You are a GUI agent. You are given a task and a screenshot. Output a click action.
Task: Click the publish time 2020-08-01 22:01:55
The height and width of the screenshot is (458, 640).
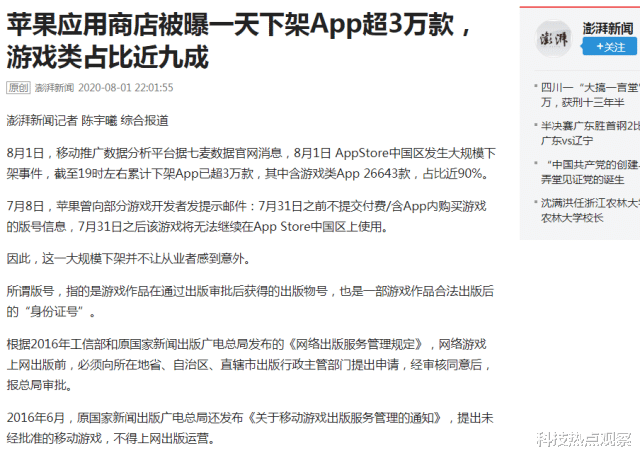[126, 87]
